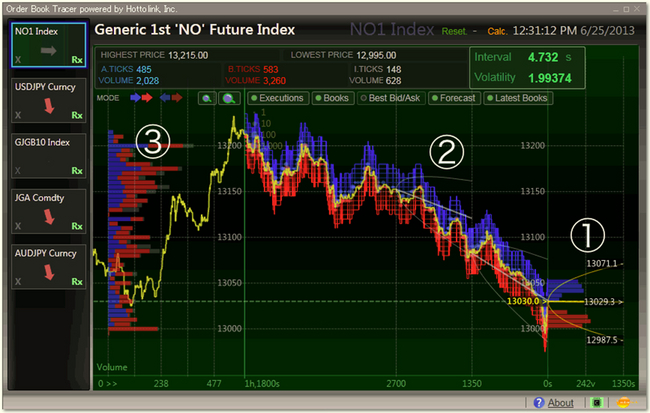Open the About link
The width and height of the screenshot is (650, 413).
pos(561,403)
